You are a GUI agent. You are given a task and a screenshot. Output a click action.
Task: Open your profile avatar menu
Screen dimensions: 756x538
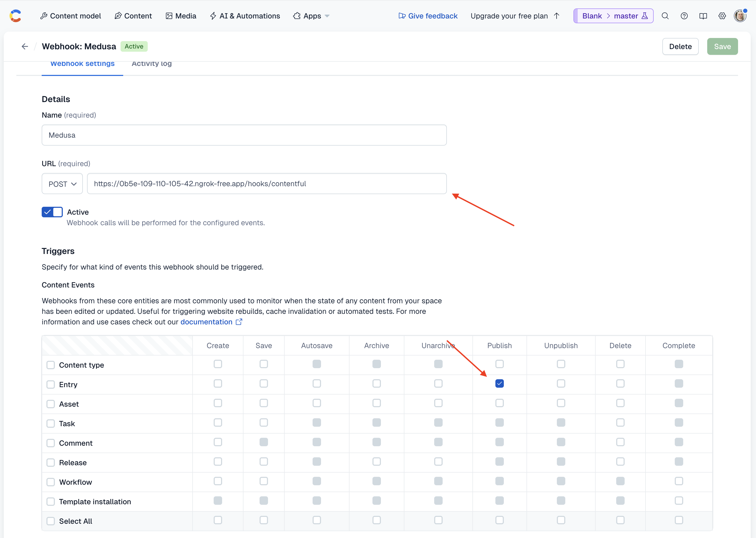[740, 16]
